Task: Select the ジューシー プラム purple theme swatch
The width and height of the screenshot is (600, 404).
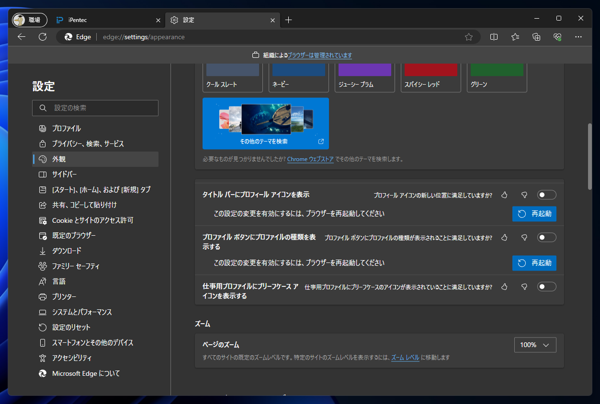Action: 365,72
